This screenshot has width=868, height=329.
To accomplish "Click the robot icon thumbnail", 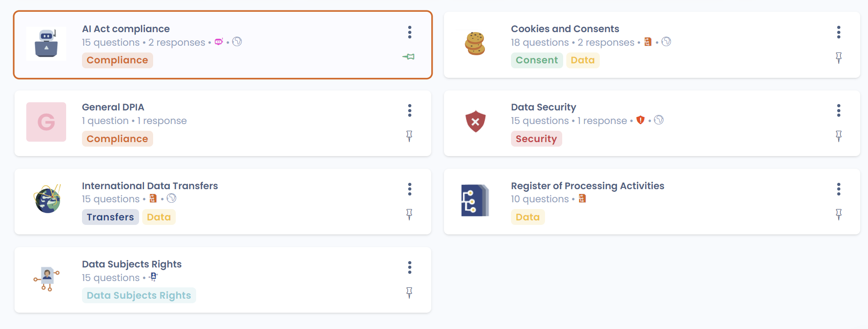I will [x=46, y=43].
